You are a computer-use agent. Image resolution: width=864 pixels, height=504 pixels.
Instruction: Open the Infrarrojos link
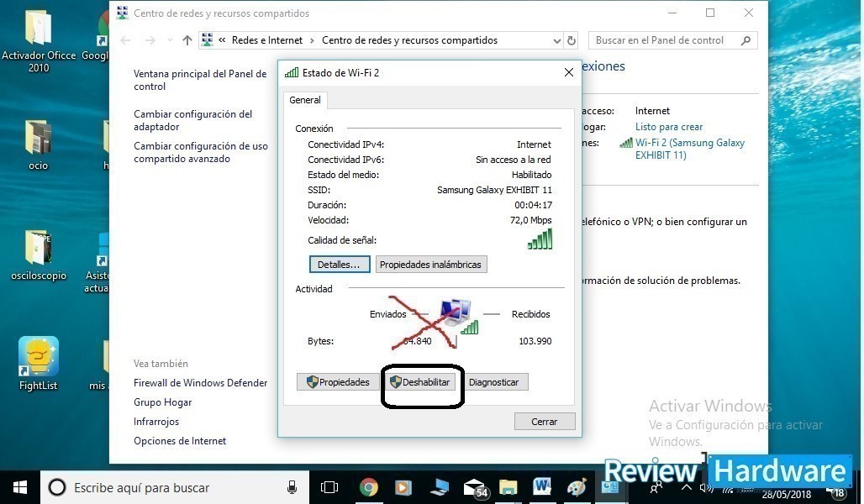(x=156, y=422)
